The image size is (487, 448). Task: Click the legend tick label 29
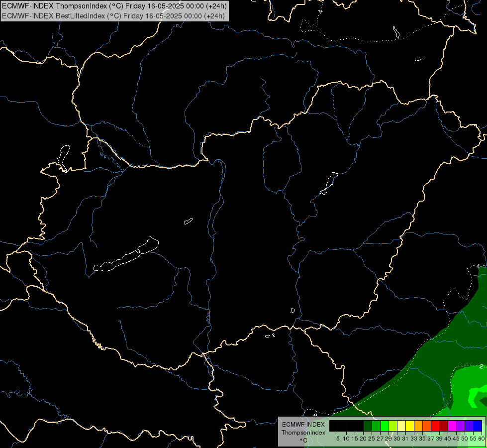pyautogui.click(x=389, y=439)
